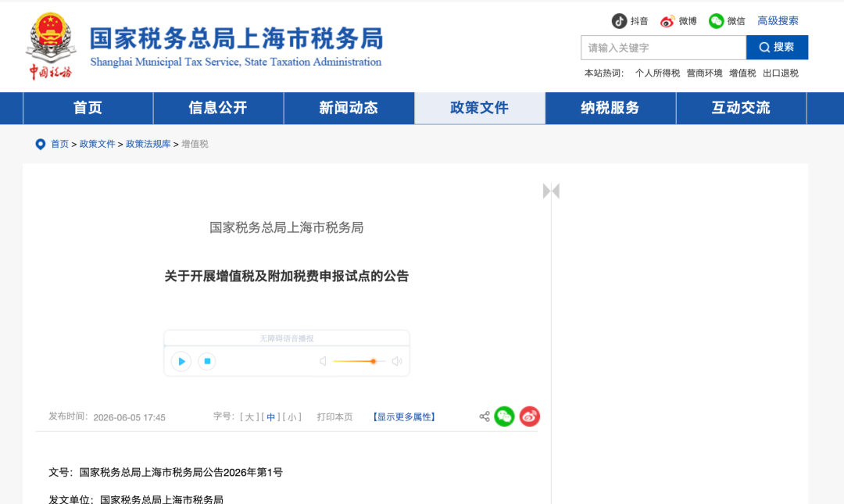Image resolution: width=844 pixels, height=504 pixels.
Task: Click document number text 公告2026年第1号
Action: tap(243, 473)
